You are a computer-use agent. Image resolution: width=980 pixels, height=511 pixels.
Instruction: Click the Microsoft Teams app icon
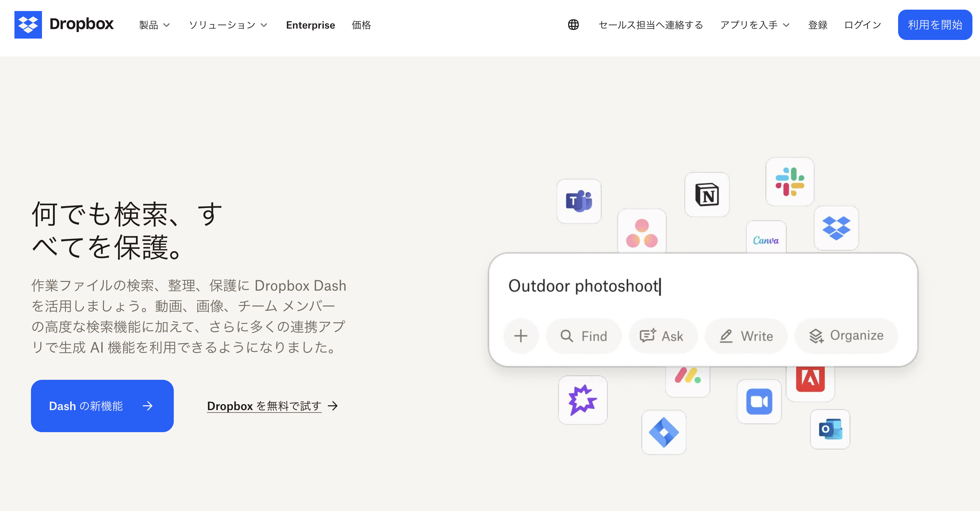coord(579,201)
